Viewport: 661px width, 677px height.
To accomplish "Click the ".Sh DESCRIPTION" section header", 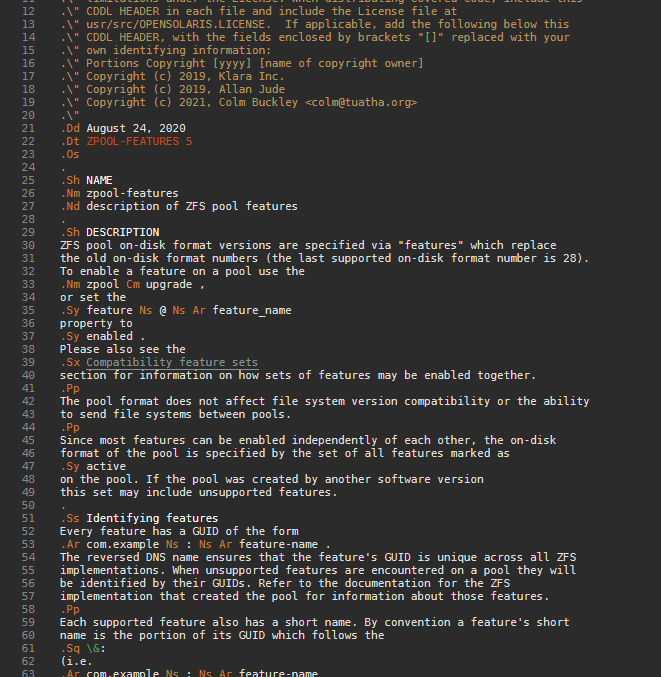I will click(109, 232).
